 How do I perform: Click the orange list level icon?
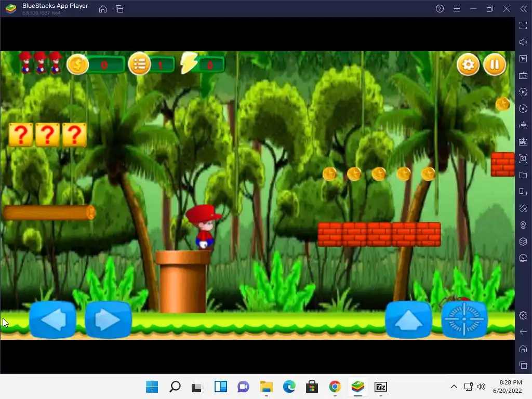click(x=139, y=64)
